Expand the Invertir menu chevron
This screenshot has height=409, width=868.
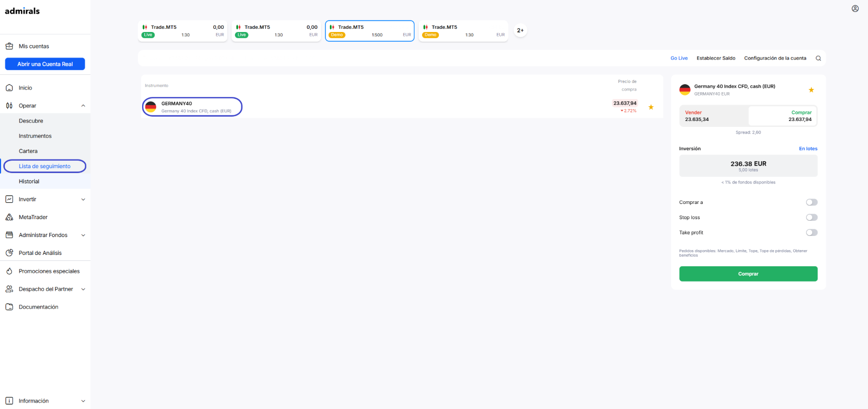[x=83, y=200]
